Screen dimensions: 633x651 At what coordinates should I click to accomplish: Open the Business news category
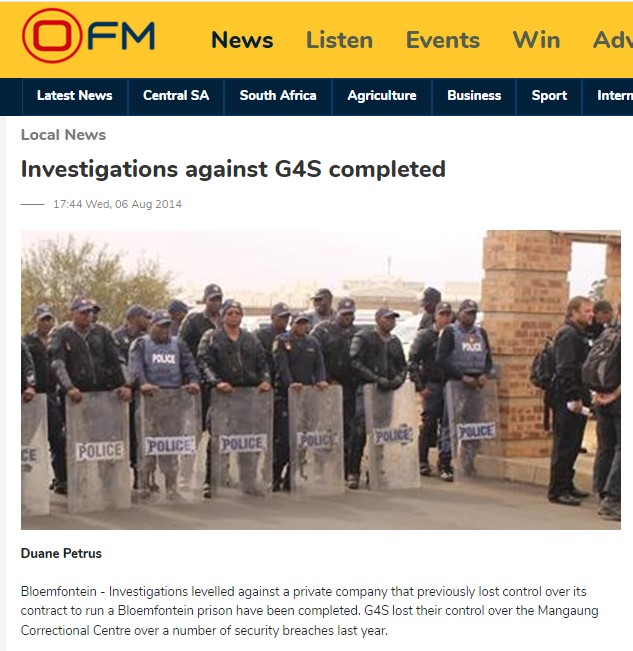(x=474, y=96)
